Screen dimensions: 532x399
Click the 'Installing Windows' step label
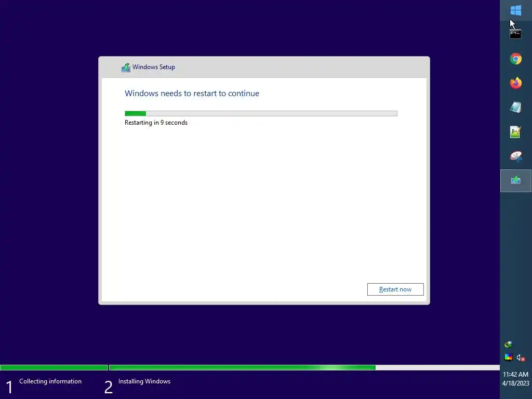coord(144,381)
